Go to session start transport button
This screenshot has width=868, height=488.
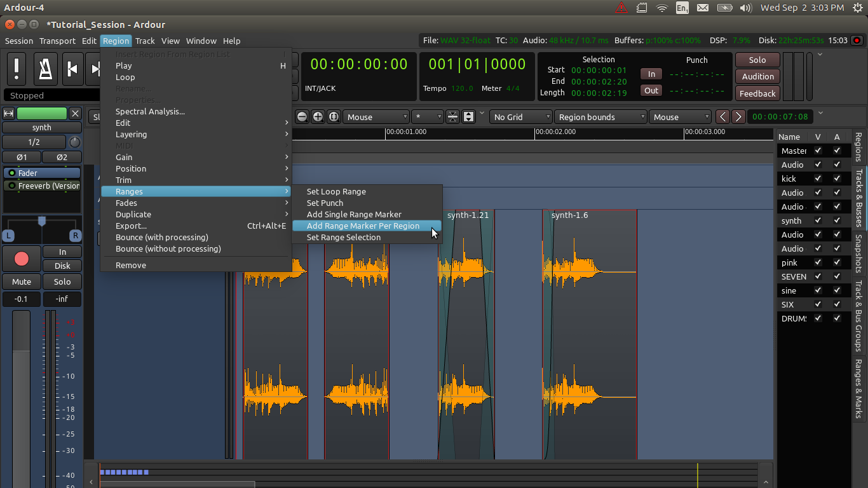tap(72, 69)
